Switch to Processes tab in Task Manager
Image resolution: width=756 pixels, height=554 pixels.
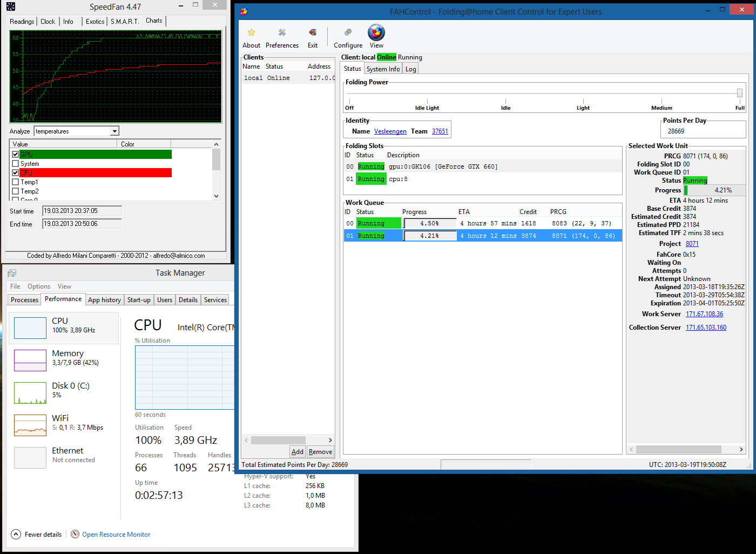[x=24, y=300]
